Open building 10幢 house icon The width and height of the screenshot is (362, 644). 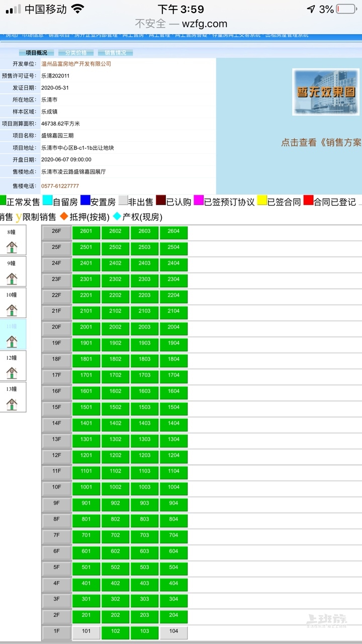click(12, 310)
